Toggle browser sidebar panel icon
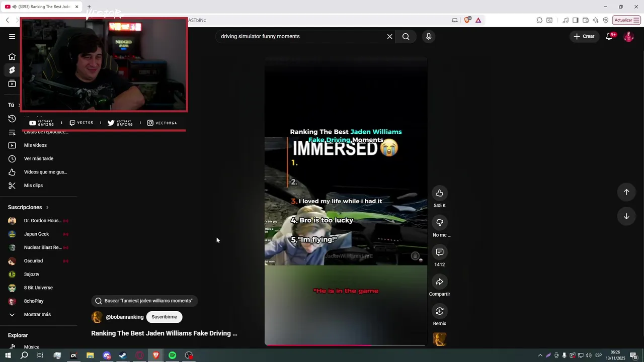 [x=576, y=20]
